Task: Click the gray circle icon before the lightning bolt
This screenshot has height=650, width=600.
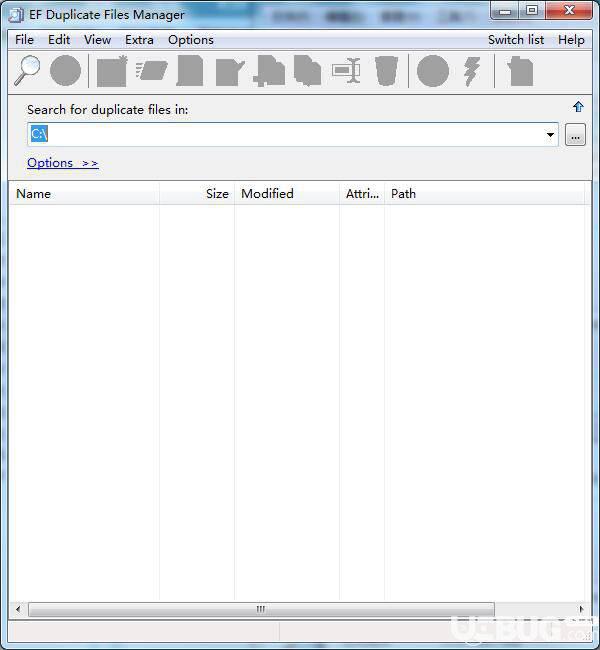Action: pos(432,71)
